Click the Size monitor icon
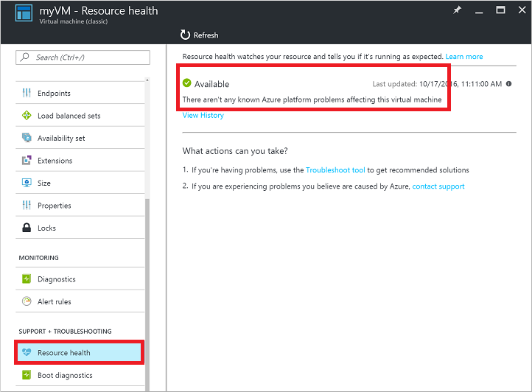The width and height of the screenshot is (532, 392). [x=27, y=183]
